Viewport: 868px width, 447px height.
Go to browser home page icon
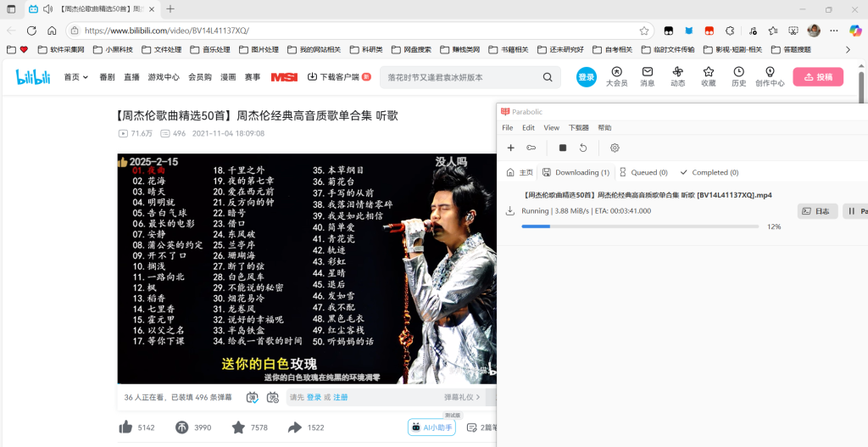[x=52, y=31]
